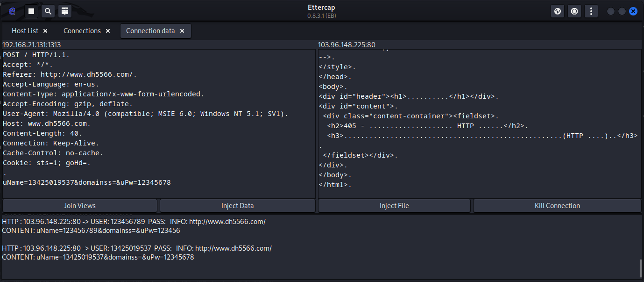Select the Connection data tab
The image size is (644, 282).
coord(150,31)
